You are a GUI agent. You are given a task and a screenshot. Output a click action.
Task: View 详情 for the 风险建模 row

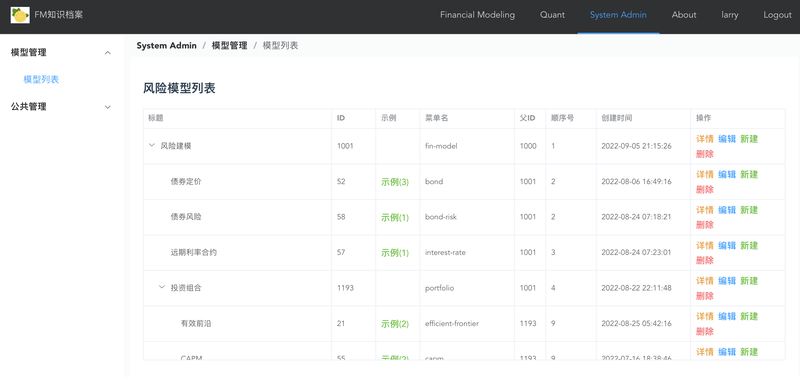coord(705,139)
